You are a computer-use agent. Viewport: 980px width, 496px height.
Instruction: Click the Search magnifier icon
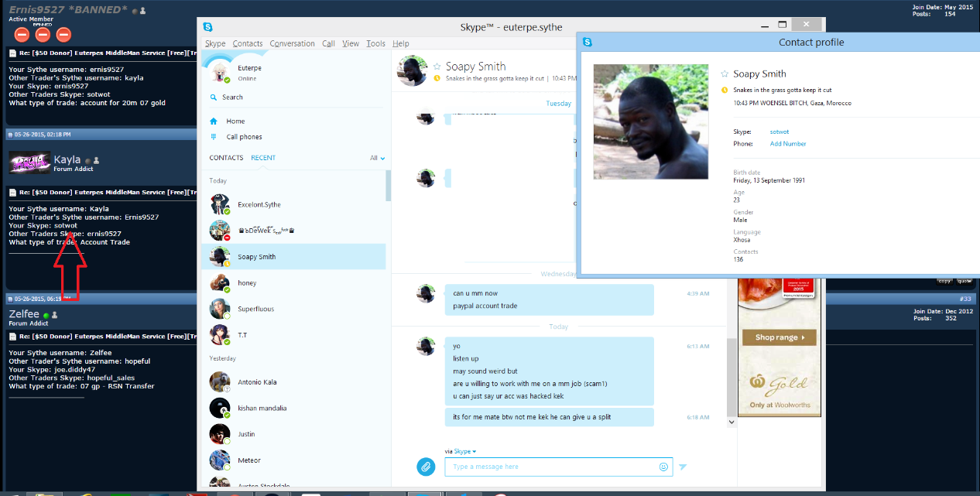pos(214,97)
